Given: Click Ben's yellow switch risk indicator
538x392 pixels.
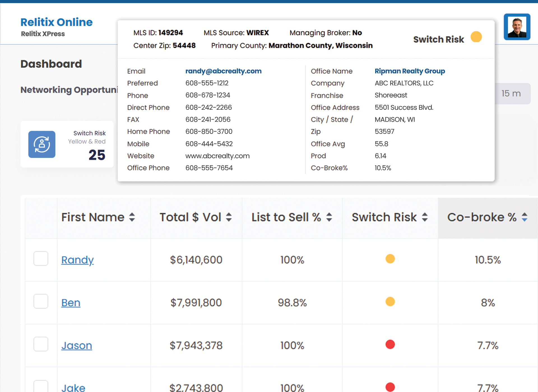Looking at the screenshot, I should [x=390, y=302].
